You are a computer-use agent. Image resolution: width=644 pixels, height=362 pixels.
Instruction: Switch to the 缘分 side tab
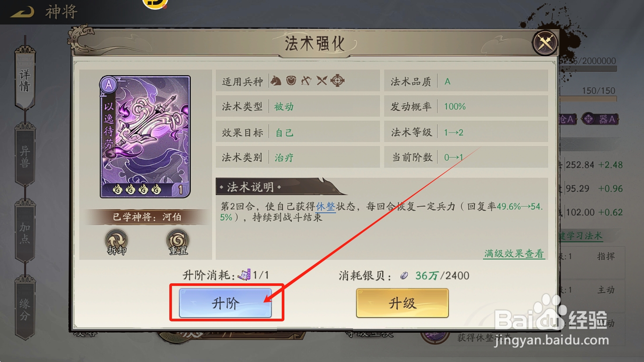pos(25,309)
